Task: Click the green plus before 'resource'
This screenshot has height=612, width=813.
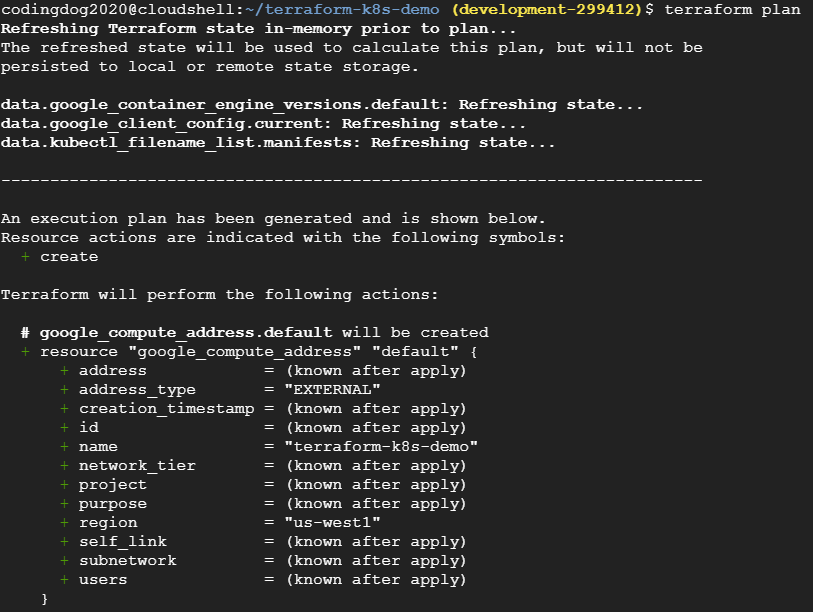Action: 25,352
